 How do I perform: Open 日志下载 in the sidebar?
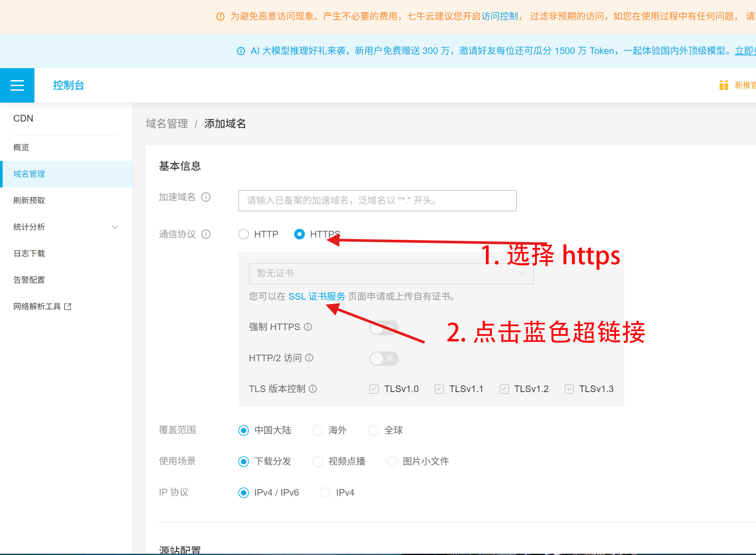(29, 254)
